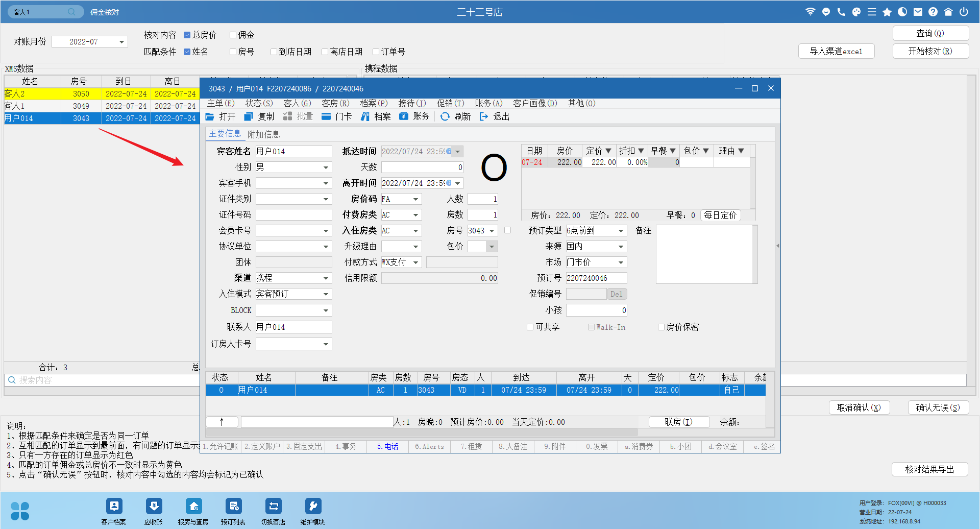
Task: Open the 账务(A) menu
Action: (x=488, y=103)
